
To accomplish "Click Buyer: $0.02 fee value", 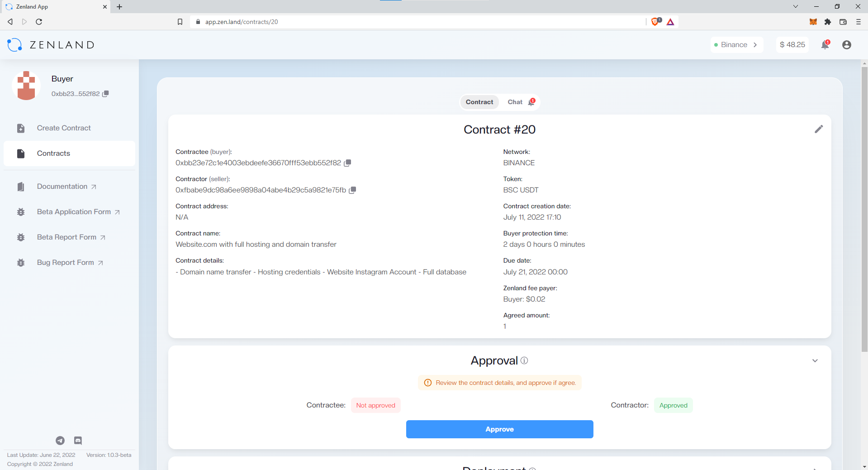I will point(524,299).
